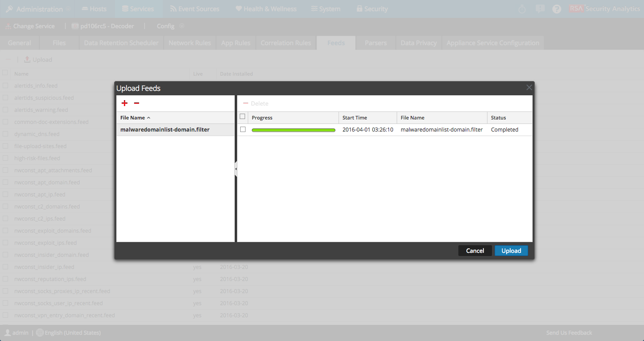Screen dimensions: 644x341
Task: Click the RSA Security Analytics logo
Action: click(604, 9)
